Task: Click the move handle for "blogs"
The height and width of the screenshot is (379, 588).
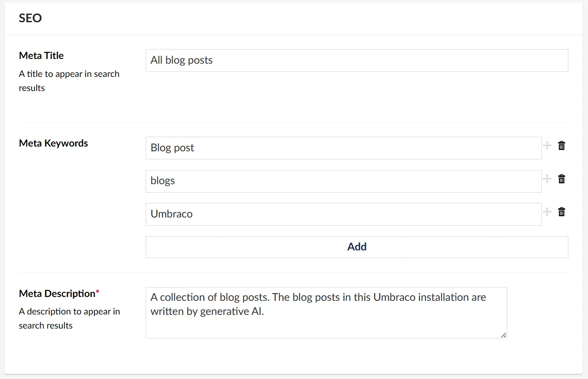Action: point(547,179)
